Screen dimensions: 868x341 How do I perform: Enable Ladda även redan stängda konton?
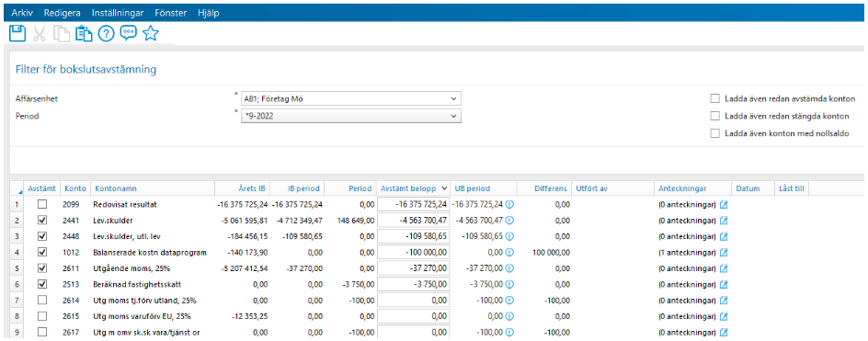[714, 116]
